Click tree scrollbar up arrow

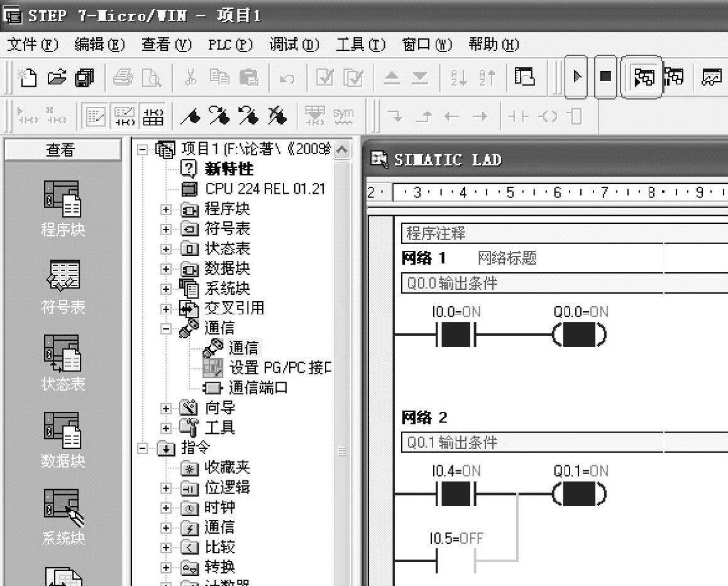342,150
